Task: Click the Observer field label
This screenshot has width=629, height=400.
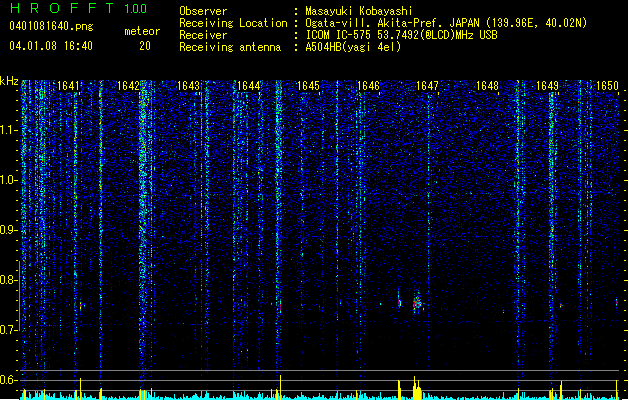Action: tap(203, 11)
